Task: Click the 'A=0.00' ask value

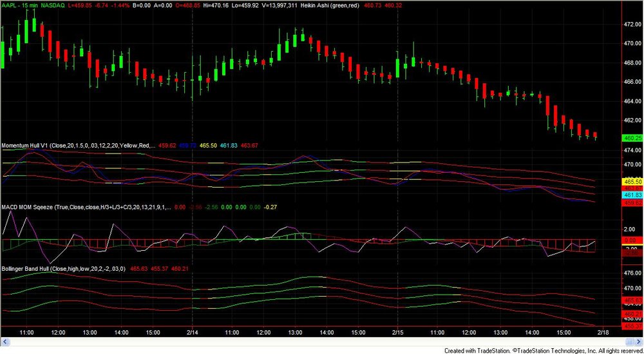Action: pos(162,4)
